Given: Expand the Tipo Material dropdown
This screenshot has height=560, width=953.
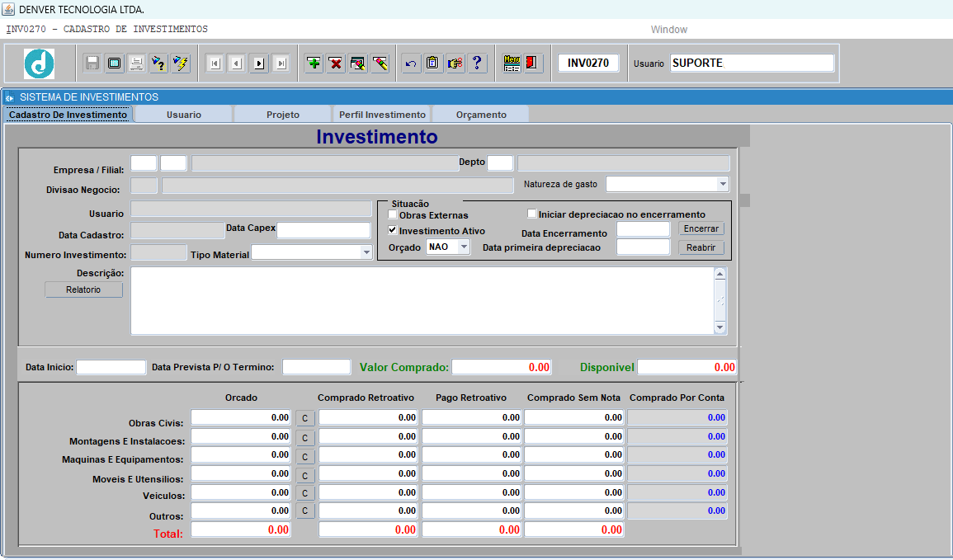Looking at the screenshot, I should pos(366,252).
